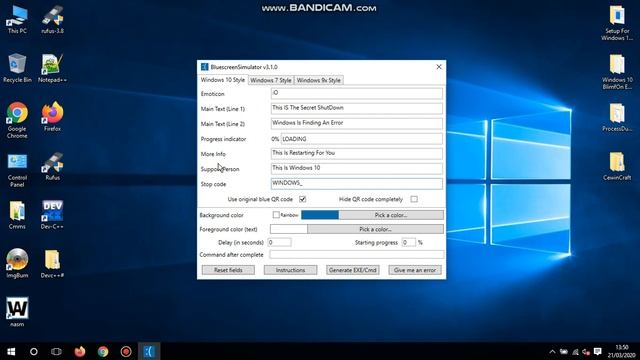640x360 pixels.
Task: Switch to the Windows 9x Style tab
Action: [318, 80]
